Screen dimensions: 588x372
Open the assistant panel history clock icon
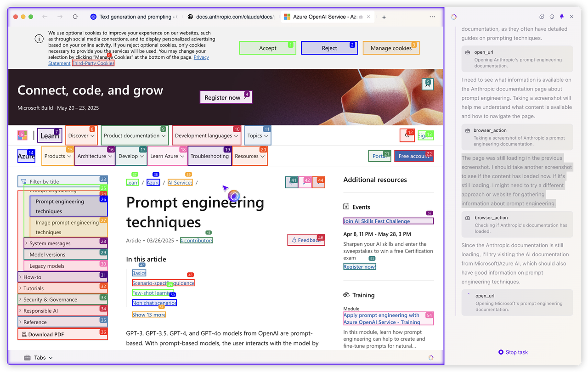(552, 17)
